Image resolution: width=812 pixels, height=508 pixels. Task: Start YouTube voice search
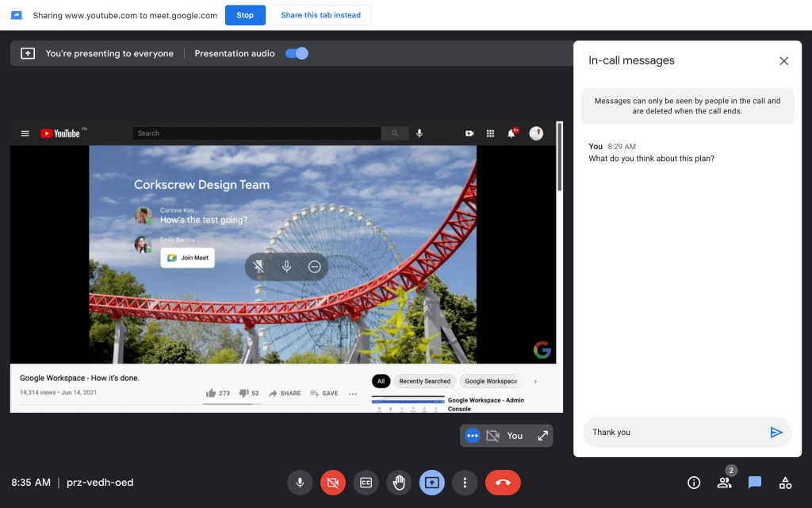tap(419, 133)
